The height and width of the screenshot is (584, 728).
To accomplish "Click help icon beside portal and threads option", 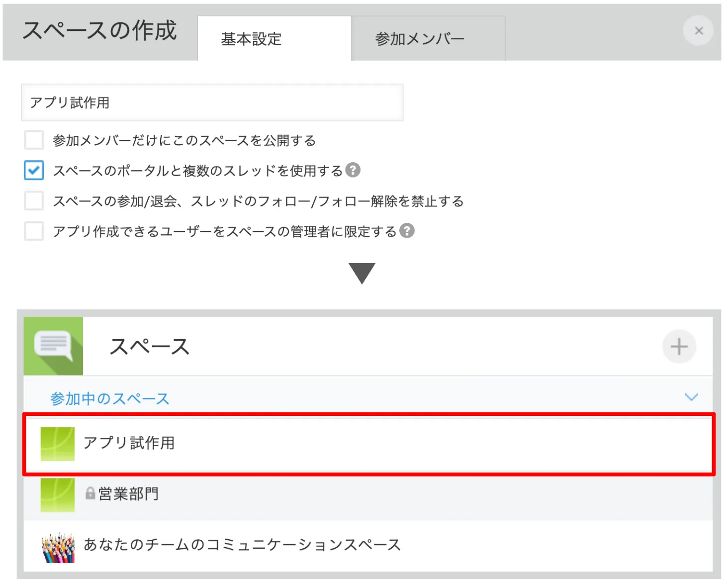I will click(353, 170).
